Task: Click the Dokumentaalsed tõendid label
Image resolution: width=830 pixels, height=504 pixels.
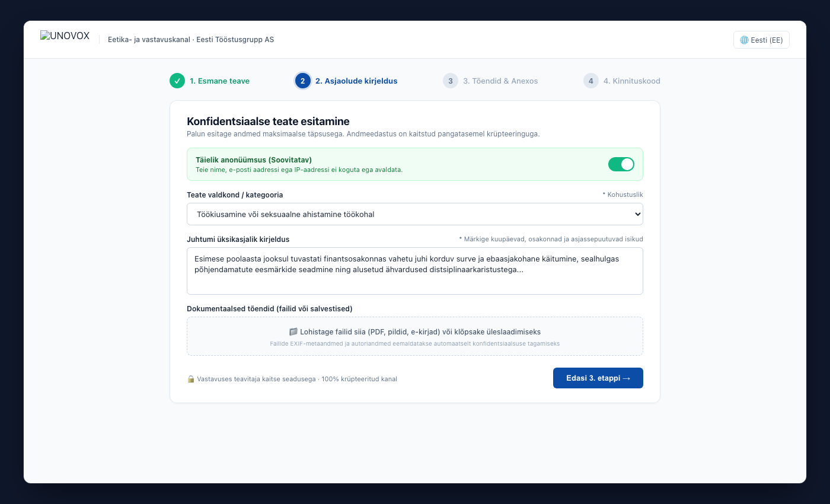Action: pyautogui.click(x=270, y=308)
